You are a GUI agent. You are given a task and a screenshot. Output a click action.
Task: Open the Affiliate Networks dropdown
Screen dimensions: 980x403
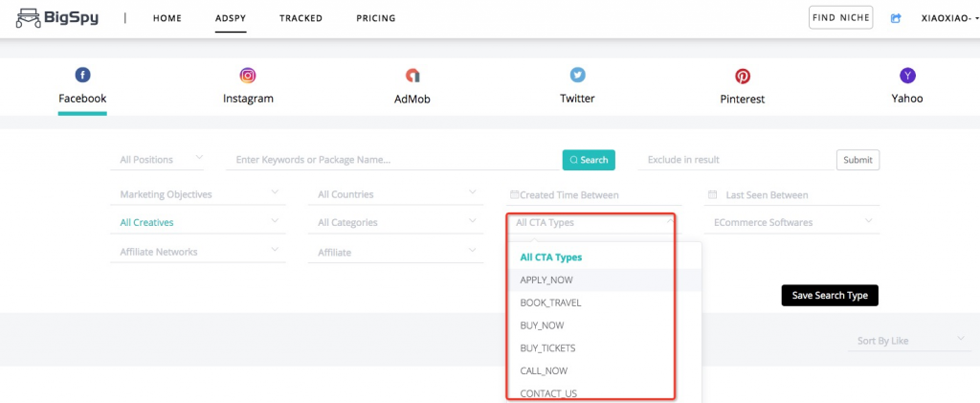point(197,252)
